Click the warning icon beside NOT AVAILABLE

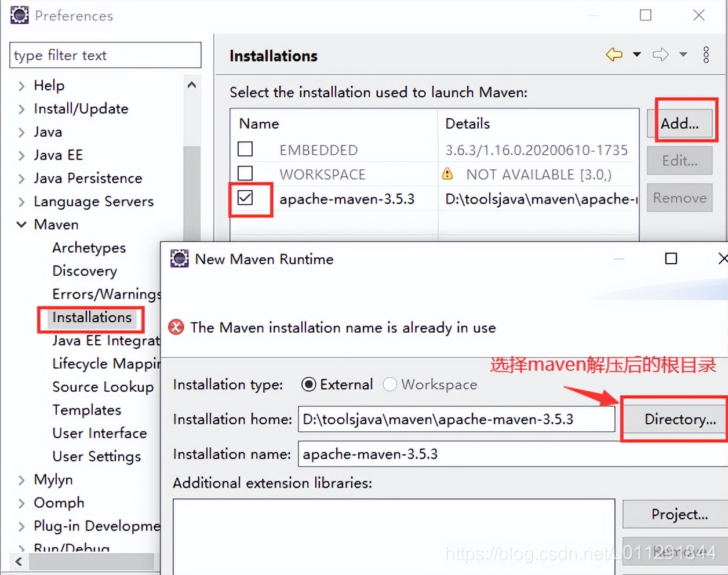(x=447, y=174)
